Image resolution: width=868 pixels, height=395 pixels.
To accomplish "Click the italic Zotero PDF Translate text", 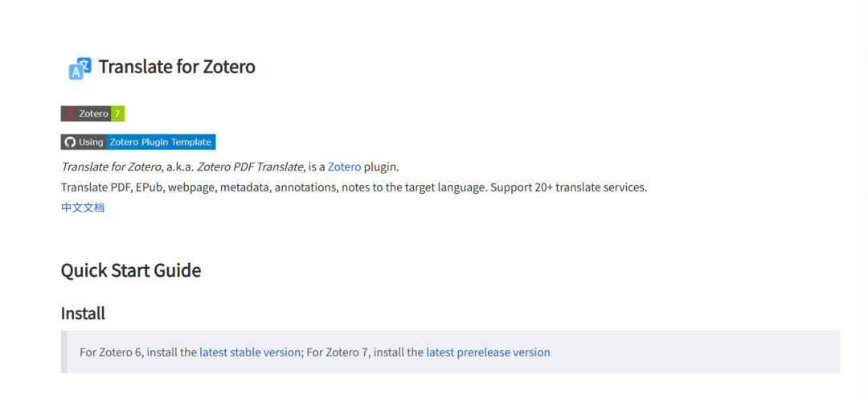I will tap(250, 167).
